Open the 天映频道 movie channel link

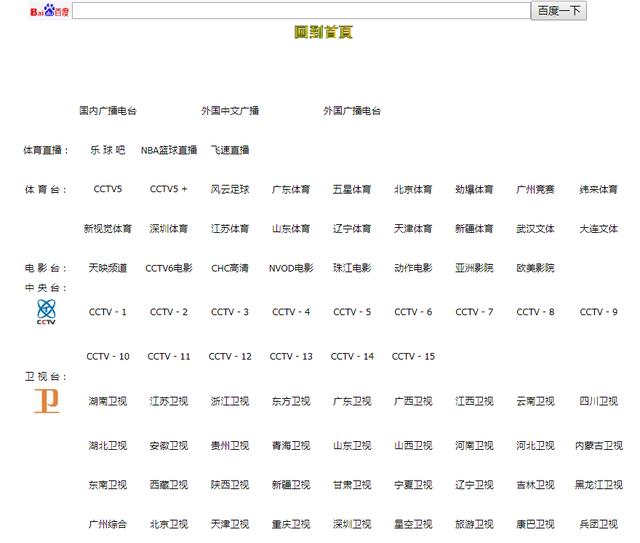click(x=108, y=268)
